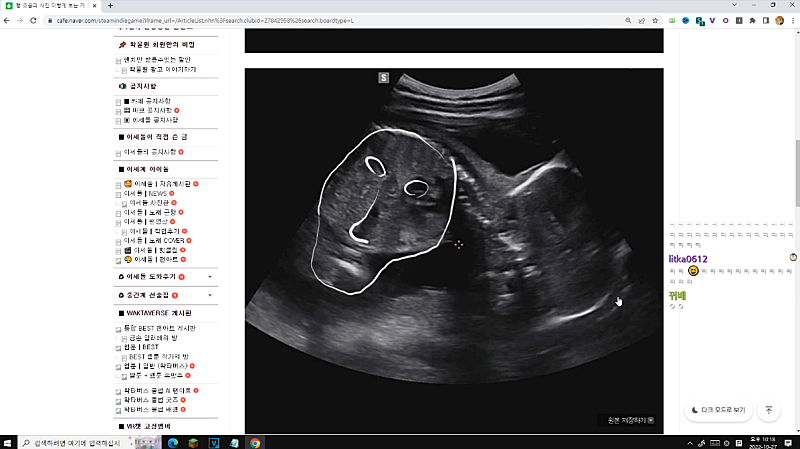This screenshot has width=800, height=449.
Task: Click the 원본 저장하기 save original button
Action: tap(626, 420)
